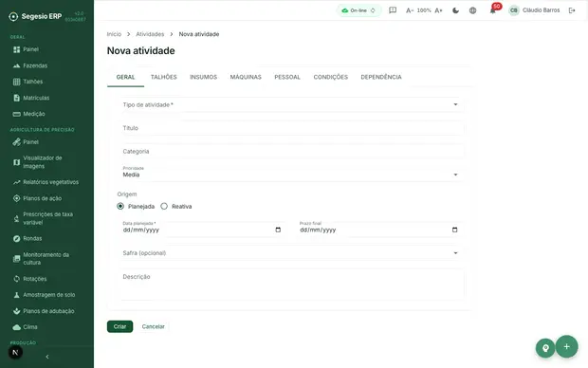The width and height of the screenshot is (588, 368).
Task: Click the floating plus add button
Action: tap(566, 346)
